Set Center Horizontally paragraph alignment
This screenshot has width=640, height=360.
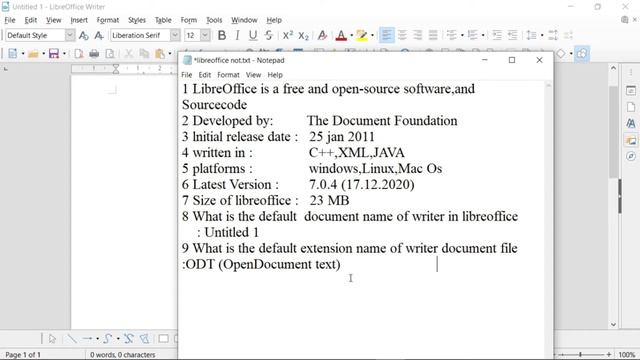402,36
